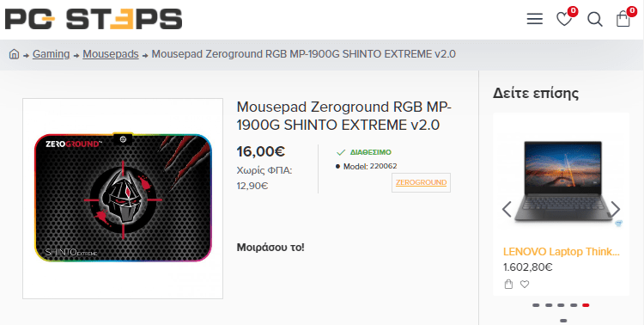Select the second carousel dot
This screenshot has height=325, width=644.
point(549,305)
